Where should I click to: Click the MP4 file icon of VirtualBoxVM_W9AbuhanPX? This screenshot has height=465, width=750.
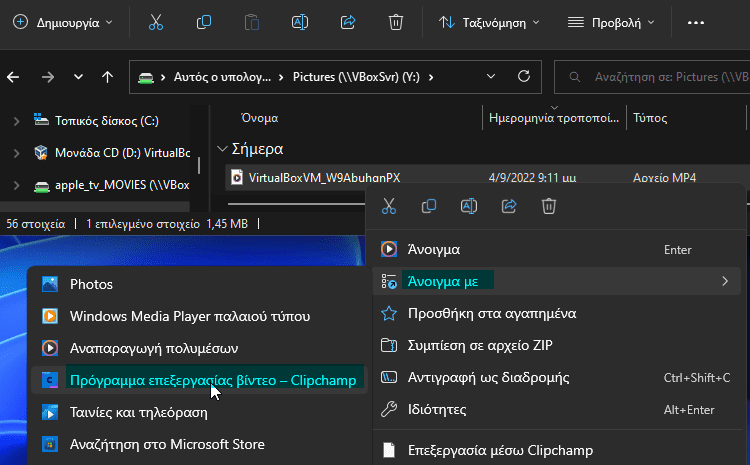point(236,177)
